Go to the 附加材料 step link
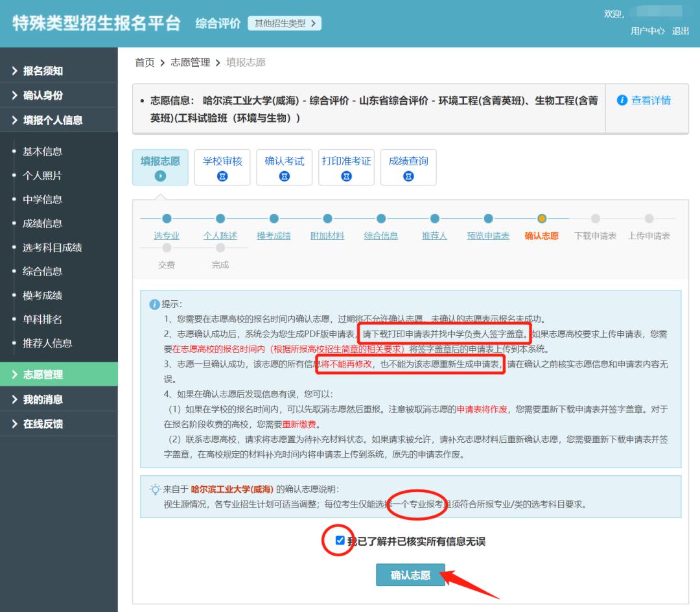Screen dimensions: 700x612 point(327,236)
